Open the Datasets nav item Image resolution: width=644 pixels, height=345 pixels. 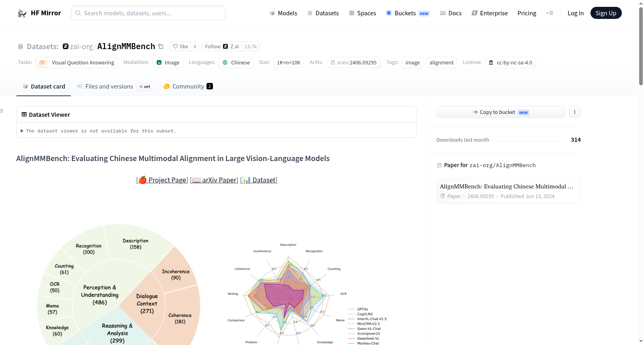pyautogui.click(x=323, y=13)
